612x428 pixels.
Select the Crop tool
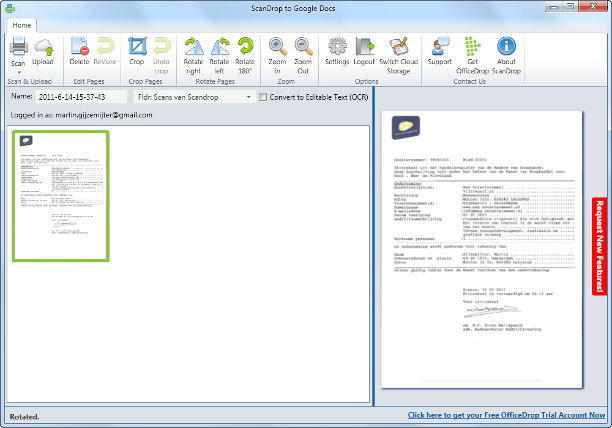point(137,51)
